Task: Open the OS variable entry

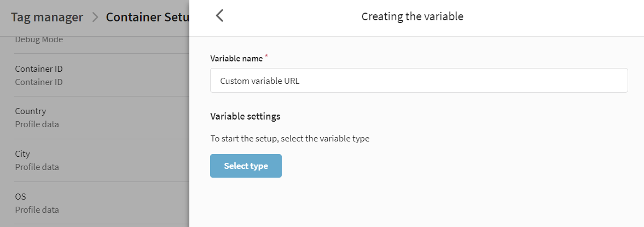Action: [102, 203]
